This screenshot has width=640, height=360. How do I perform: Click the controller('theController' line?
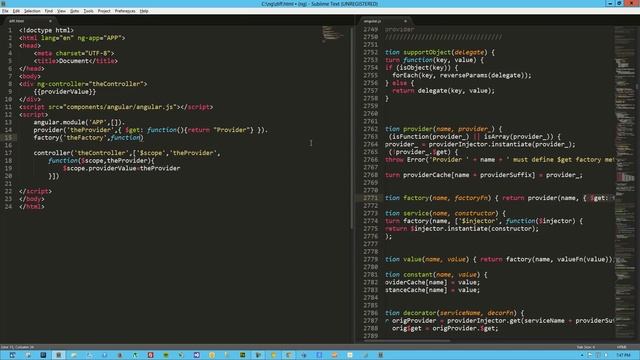coord(127,153)
